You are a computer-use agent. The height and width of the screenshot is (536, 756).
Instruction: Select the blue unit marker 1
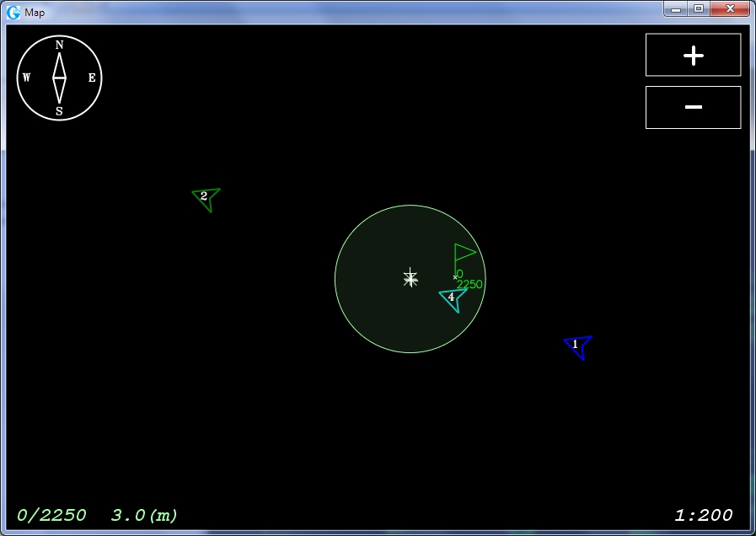(578, 347)
